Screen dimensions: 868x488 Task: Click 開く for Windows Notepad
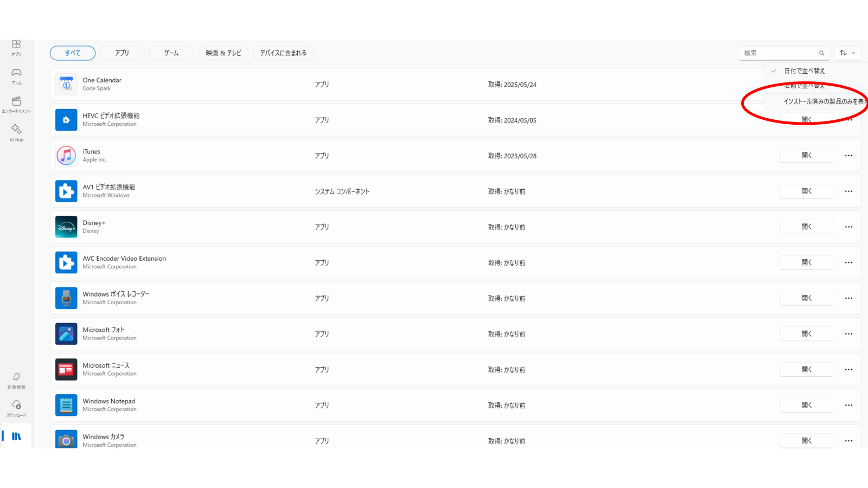point(806,405)
